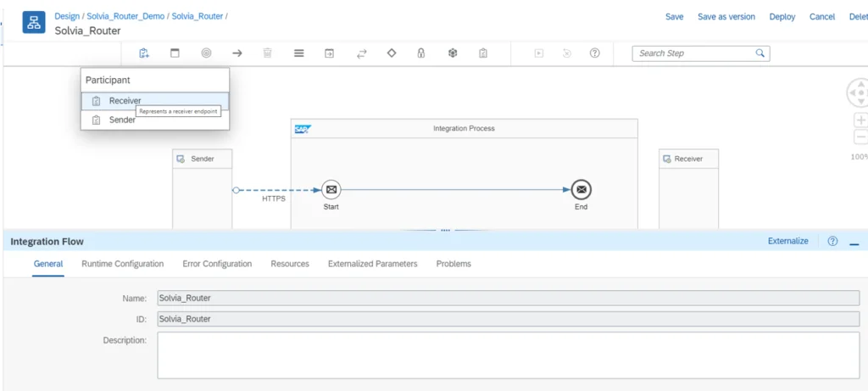This screenshot has height=391, width=868.
Task: Open the Security lock icon
Action: [421, 53]
